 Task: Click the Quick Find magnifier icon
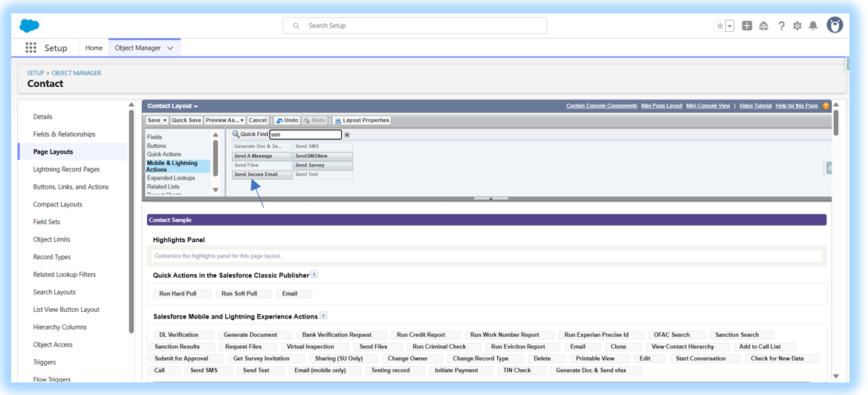pyautogui.click(x=236, y=134)
